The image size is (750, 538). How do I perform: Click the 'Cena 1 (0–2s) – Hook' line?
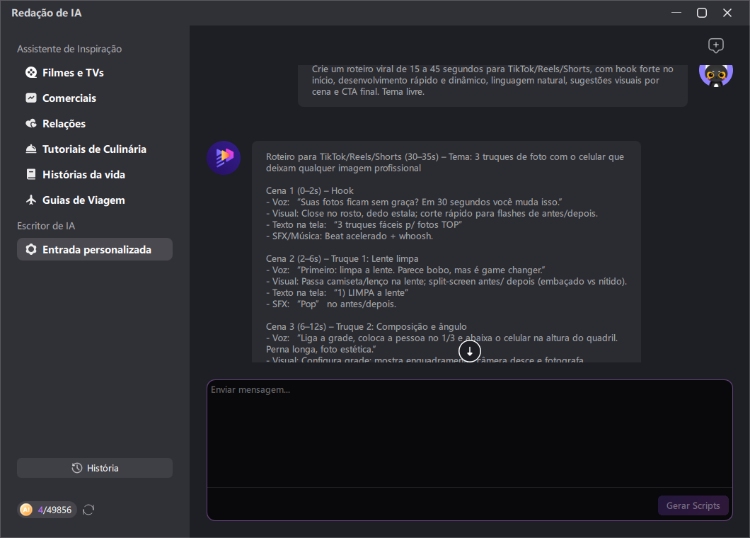pos(309,191)
